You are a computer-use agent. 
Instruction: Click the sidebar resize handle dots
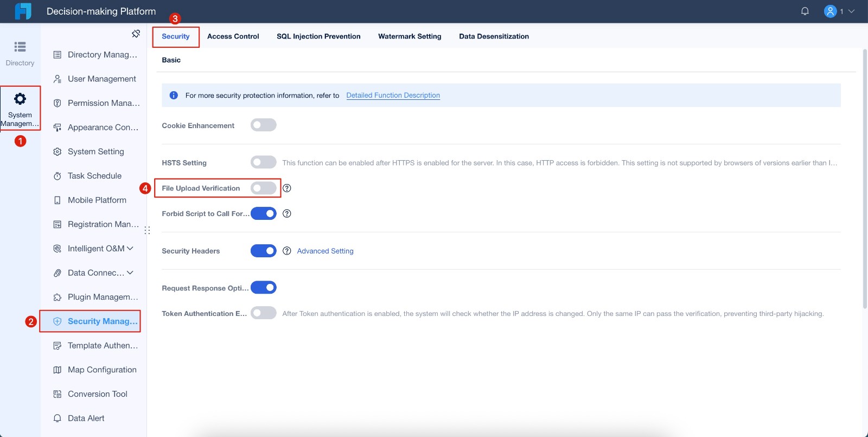point(147,231)
